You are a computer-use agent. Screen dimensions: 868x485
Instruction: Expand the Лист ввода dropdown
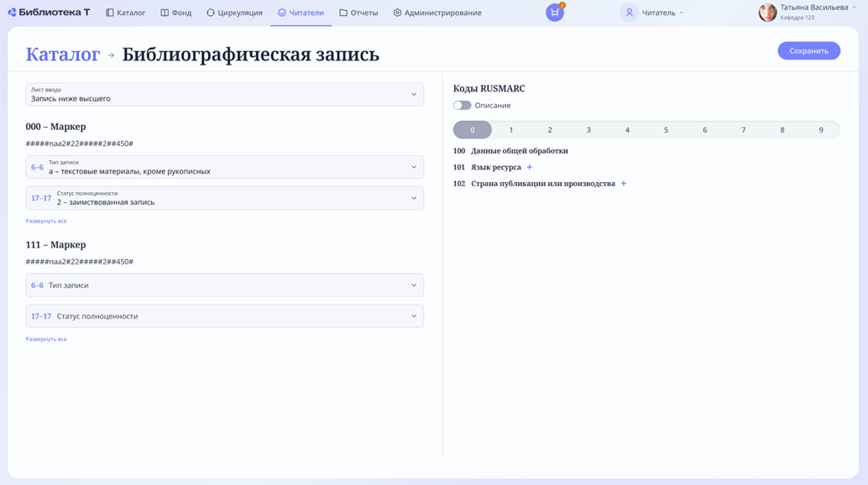click(x=225, y=95)
